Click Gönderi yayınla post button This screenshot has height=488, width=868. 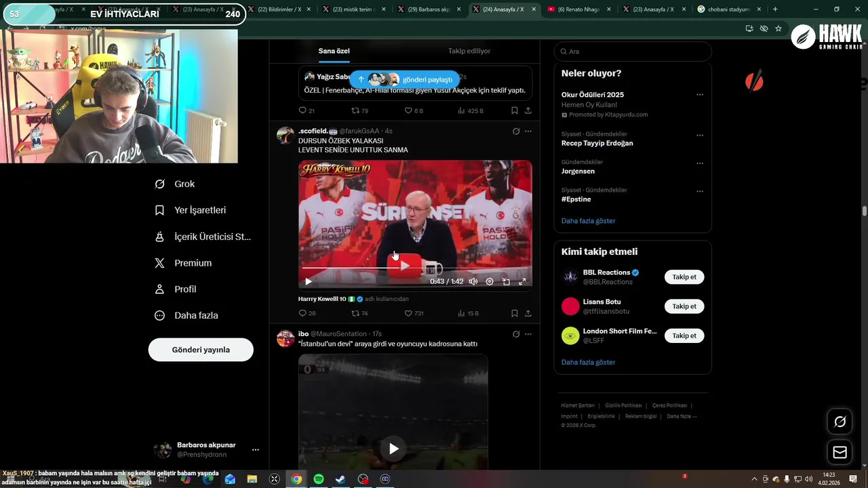point(201,350)
